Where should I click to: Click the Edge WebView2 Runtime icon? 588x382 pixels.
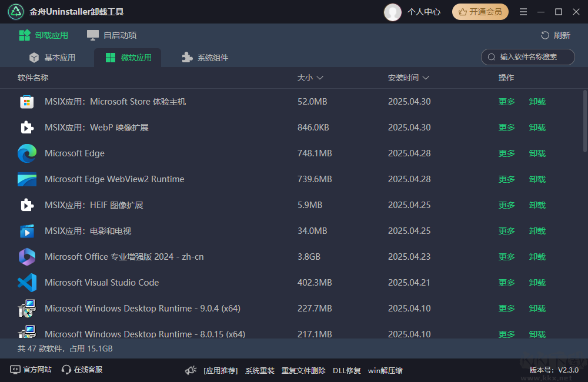(x=27, y=179)
